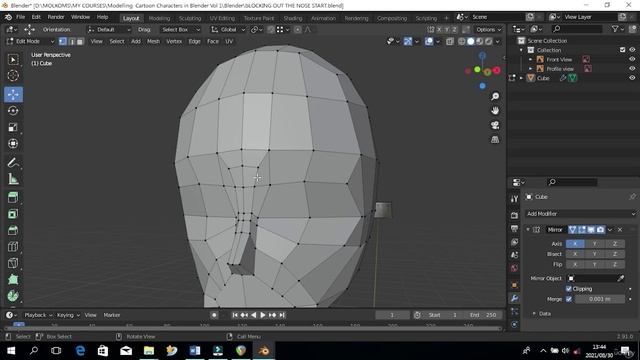Toggle X-ray display in viewport header
Screen dimensions: 640x360
pos(449,41)
